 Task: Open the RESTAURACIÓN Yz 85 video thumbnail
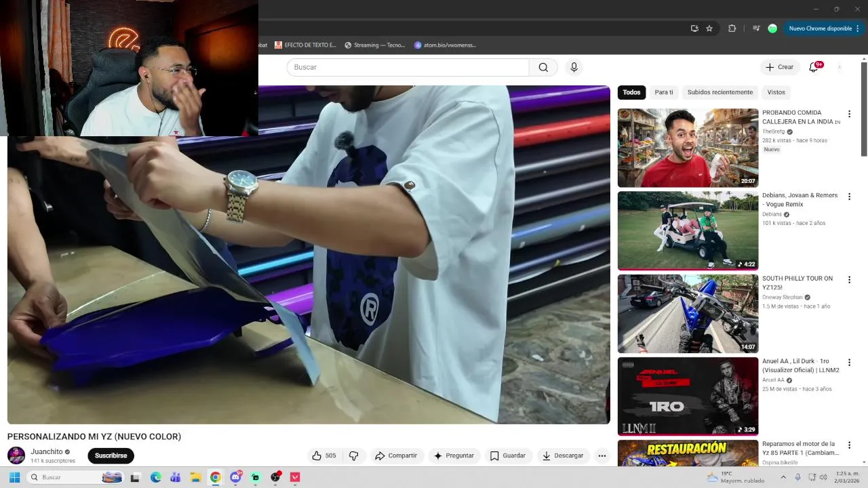click(688, 453)
